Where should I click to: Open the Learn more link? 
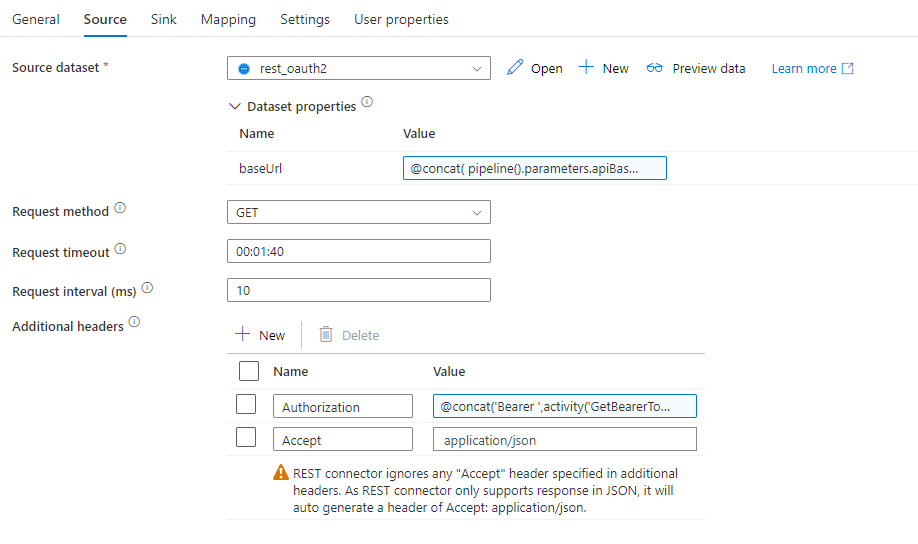(804, 69)
